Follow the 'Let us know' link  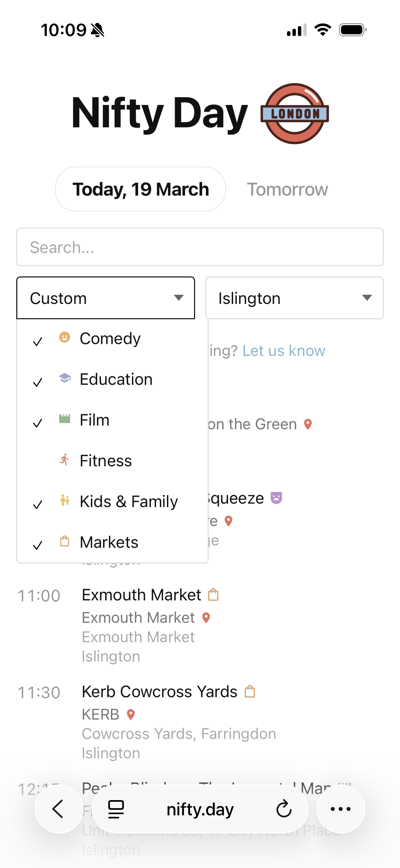[x=284, y=350]
